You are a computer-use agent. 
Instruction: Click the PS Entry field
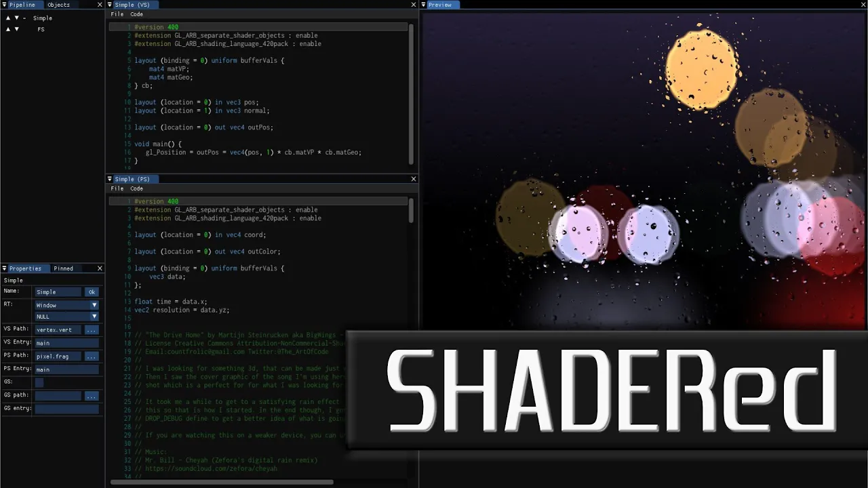66,369
